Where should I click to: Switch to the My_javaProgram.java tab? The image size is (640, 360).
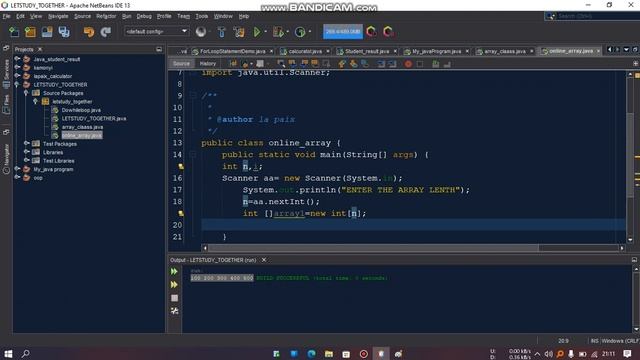point(436,51)
